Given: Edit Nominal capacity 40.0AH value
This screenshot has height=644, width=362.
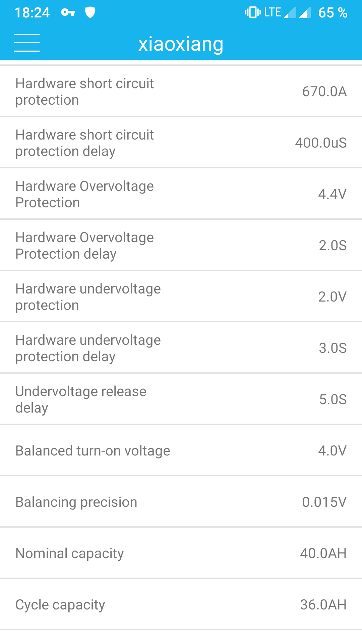Looking at the screenshot, I should [323, 553].
